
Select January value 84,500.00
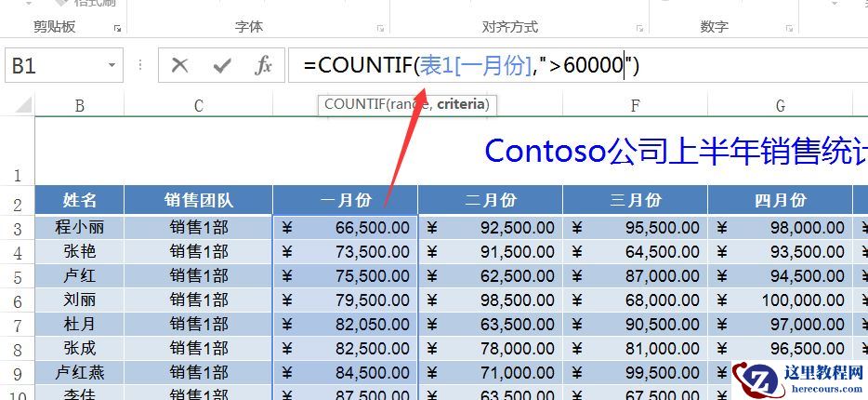[346, 373]
